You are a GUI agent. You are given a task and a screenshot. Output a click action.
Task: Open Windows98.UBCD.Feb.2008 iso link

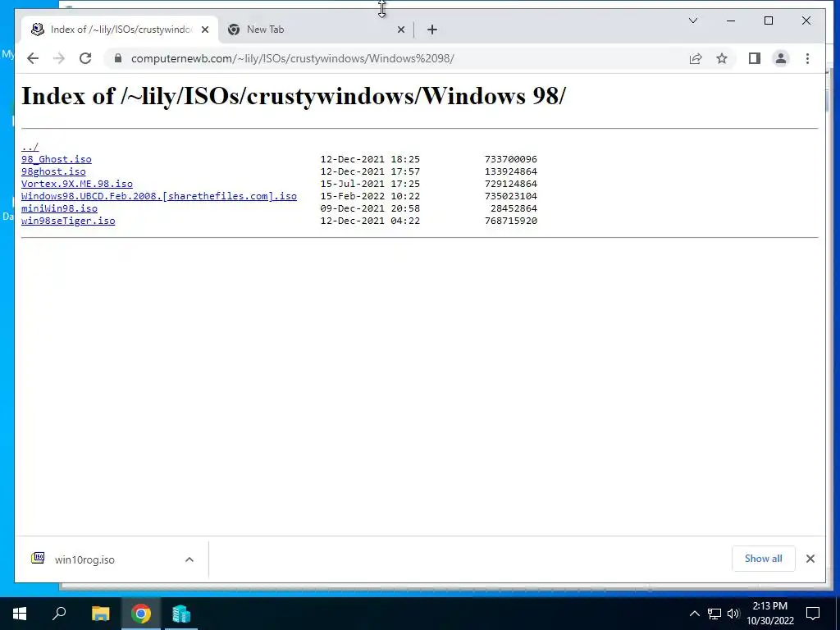point(159,196)
